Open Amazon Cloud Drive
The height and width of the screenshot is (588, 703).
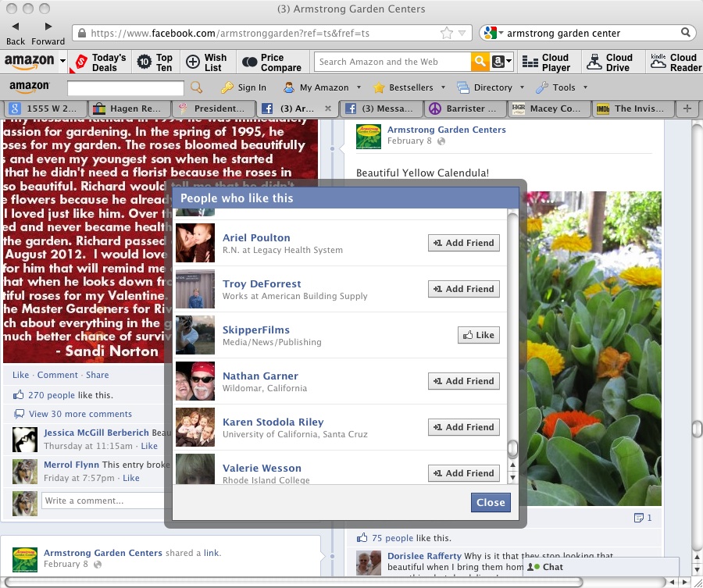610,62
